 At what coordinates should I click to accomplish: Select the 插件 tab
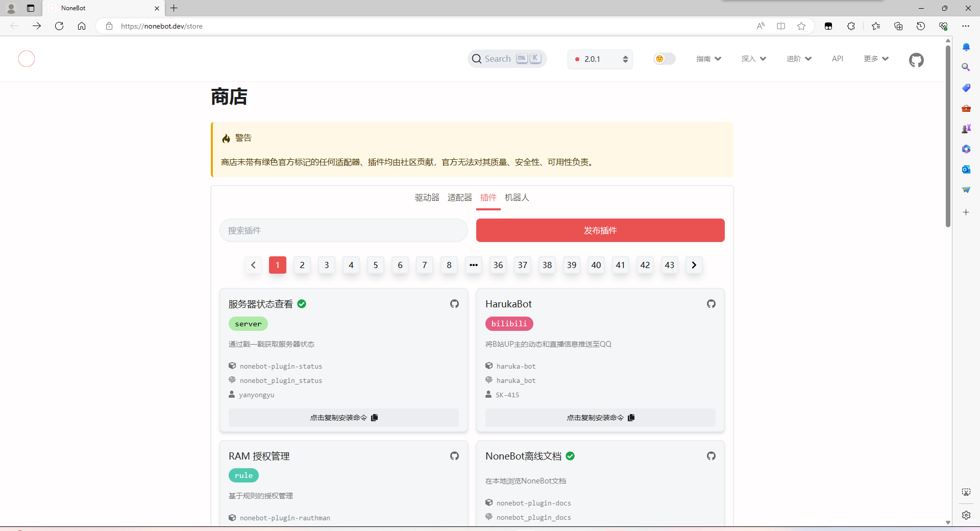pyautogui.click(x=488, y=198)
